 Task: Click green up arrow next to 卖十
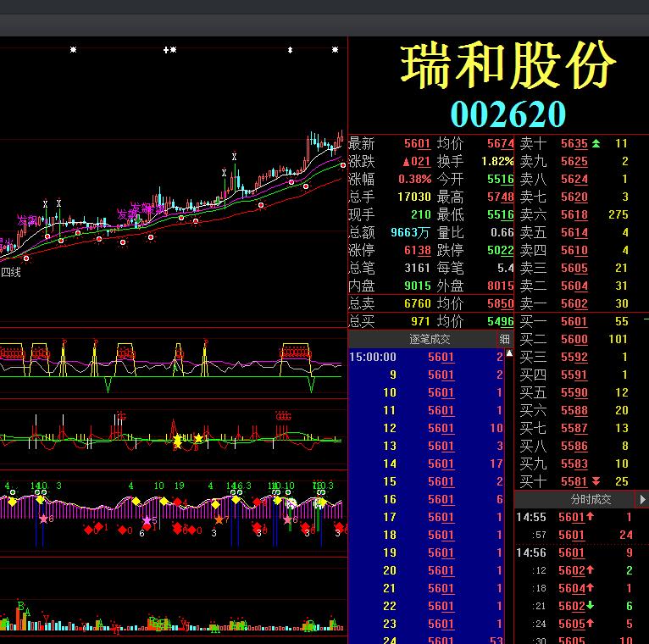pos(596,143)
